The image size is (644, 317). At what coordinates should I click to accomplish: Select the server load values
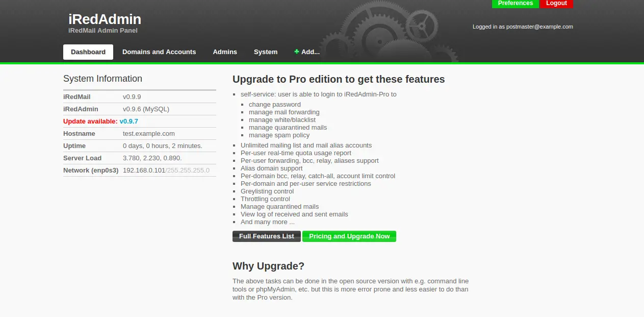tap(152, 158)
